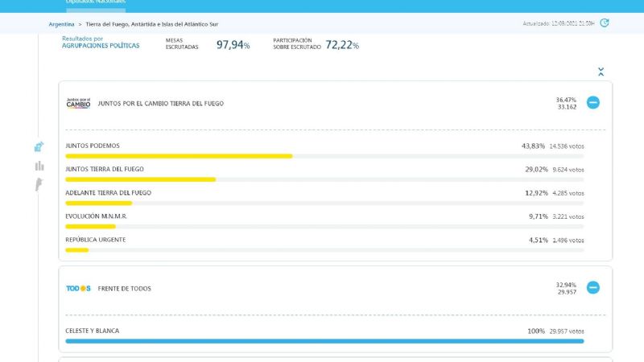Click the 'PARTICIPACIÓN SOBRE ESCRUTADO' label
Image resolution: width=644 pixels, height=362 pixels.
click(x=297, y=43)
